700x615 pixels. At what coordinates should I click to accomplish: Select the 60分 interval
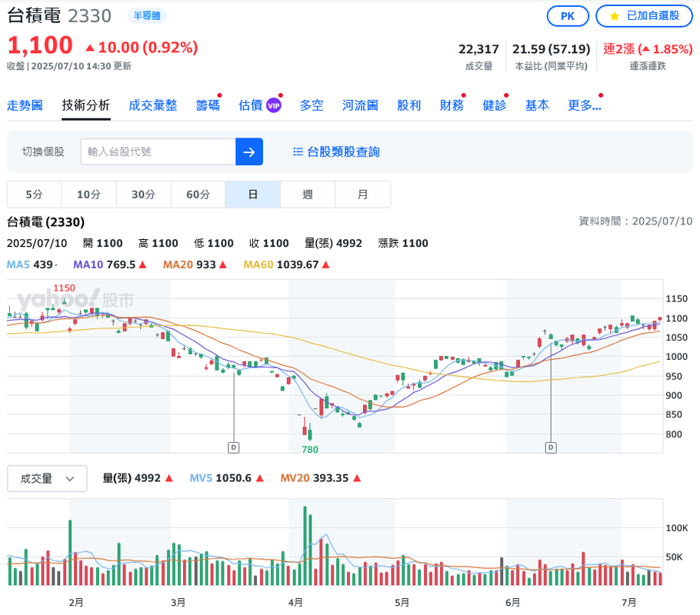(198, 194)
